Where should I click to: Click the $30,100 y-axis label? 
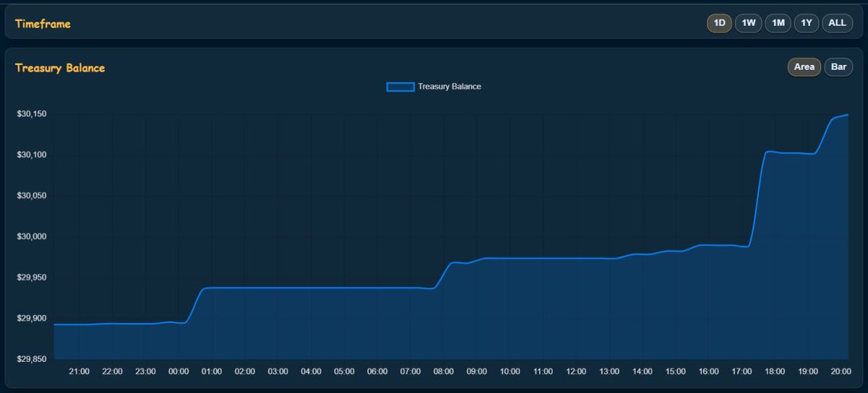31,155
